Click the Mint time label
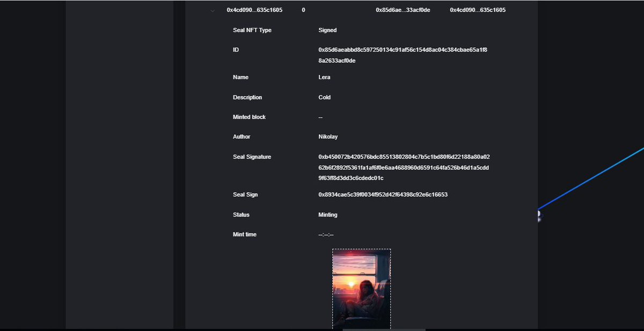644x331 pixels. (x=245, y=234)
